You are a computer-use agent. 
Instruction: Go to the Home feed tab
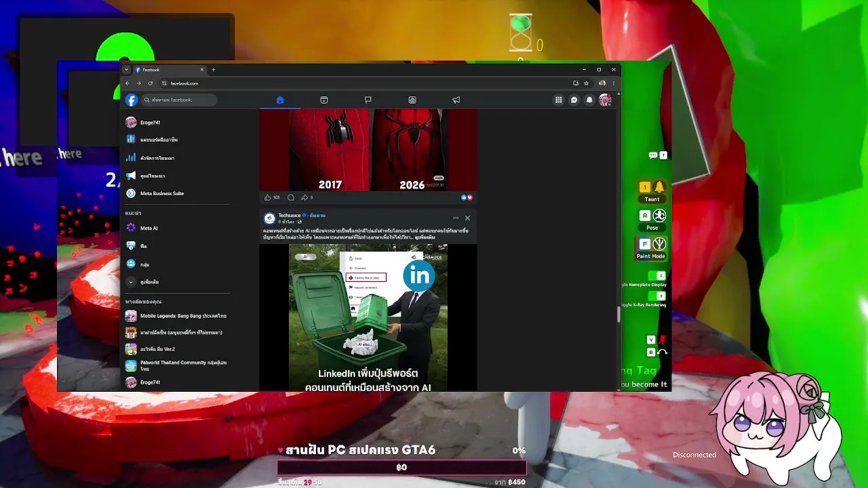[280, 100]
